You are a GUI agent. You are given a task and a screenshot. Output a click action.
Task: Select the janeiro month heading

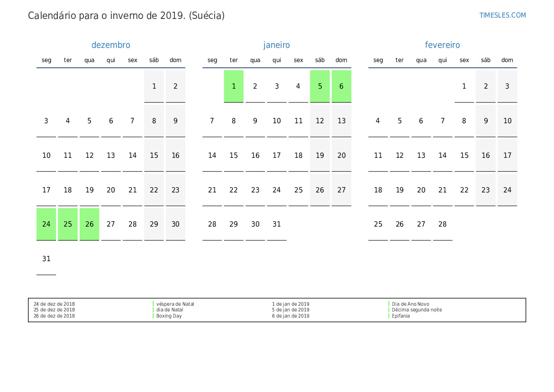(276, 45)
